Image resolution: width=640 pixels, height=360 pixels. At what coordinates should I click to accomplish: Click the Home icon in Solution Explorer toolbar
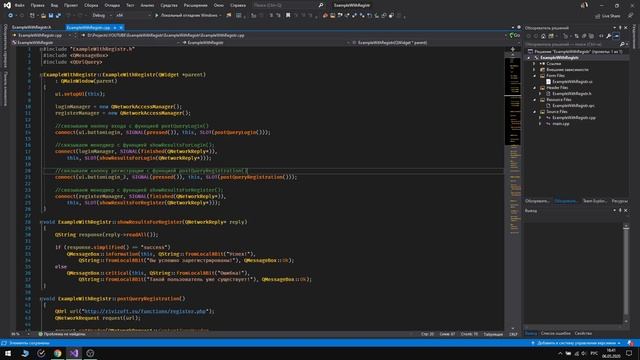point(543,36)
